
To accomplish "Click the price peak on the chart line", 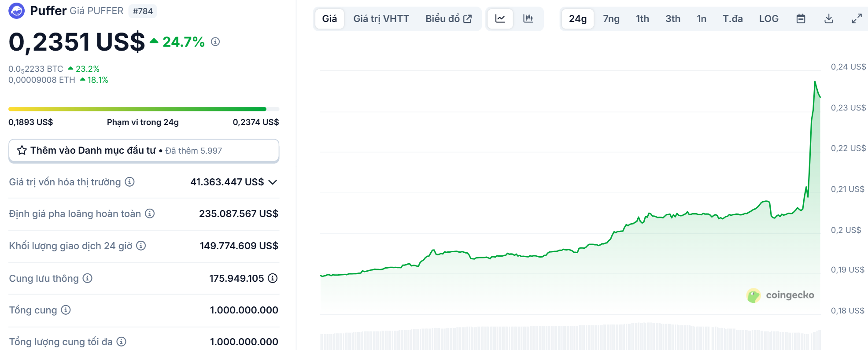I will tap(815, 82).
